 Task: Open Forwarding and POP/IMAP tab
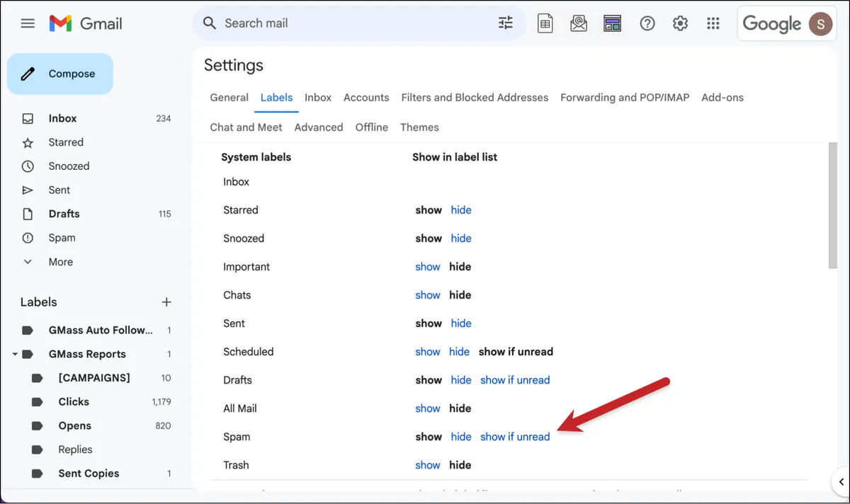(625, 98)
